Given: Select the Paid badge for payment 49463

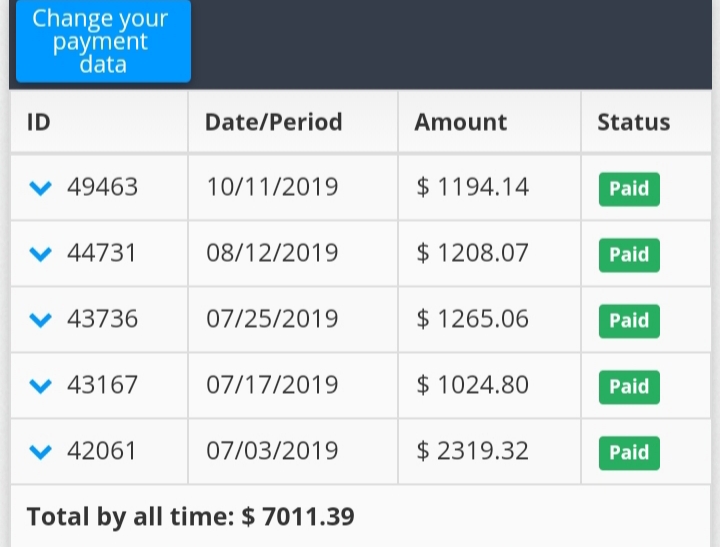Looking at the screenshot, I should pos(629,189).
